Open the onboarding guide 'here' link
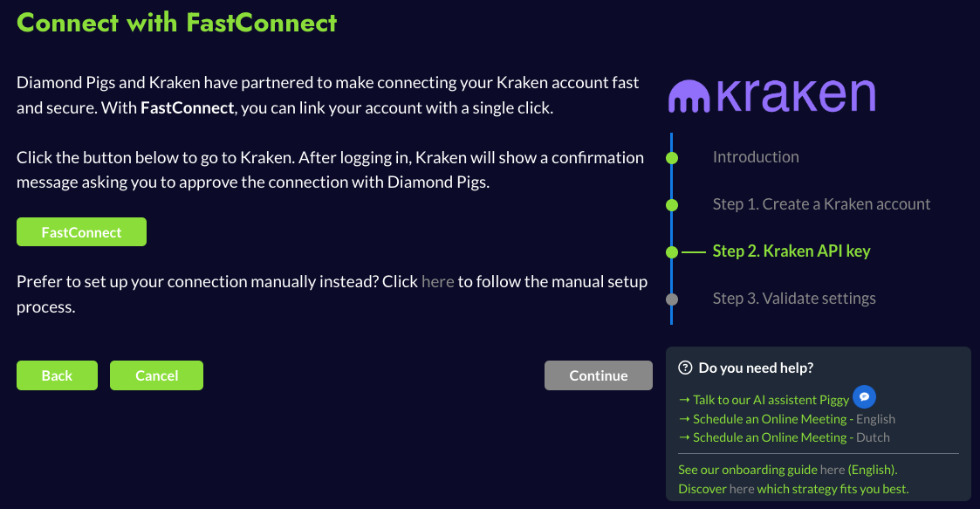This screenshot has height=509, width=980. coord(833,470)
